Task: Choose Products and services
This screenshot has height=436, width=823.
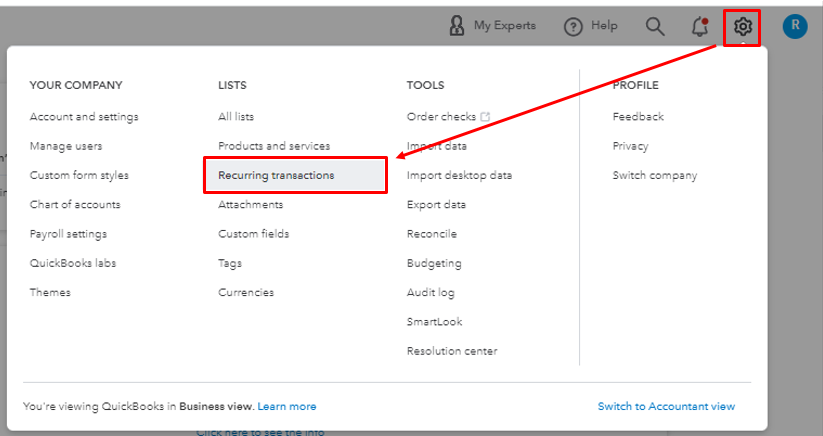Action: point(274,146)
